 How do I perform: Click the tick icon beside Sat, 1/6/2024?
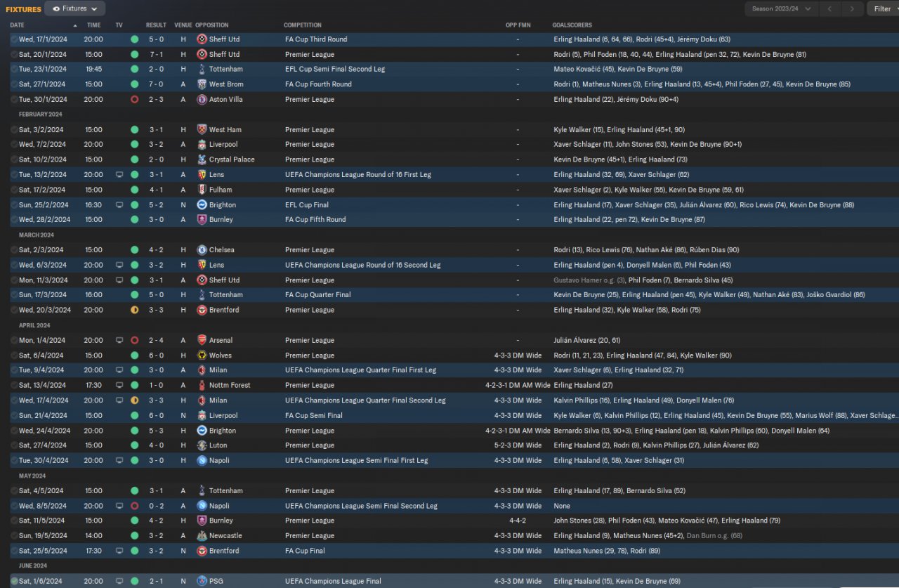(x=14, y=581)
